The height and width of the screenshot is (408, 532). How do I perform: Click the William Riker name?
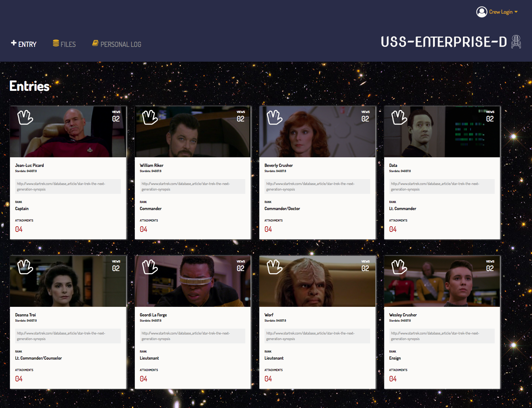pos(151,165)
